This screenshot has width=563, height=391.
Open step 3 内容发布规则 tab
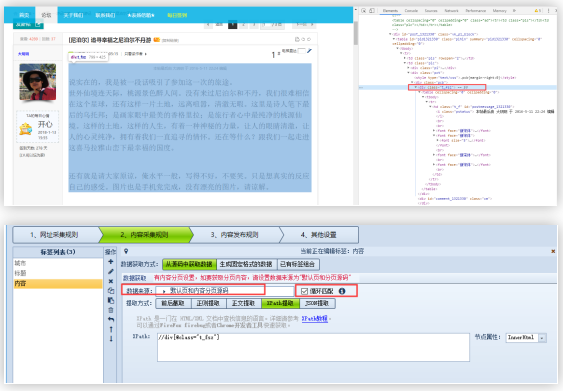click(x=234, y=235)
